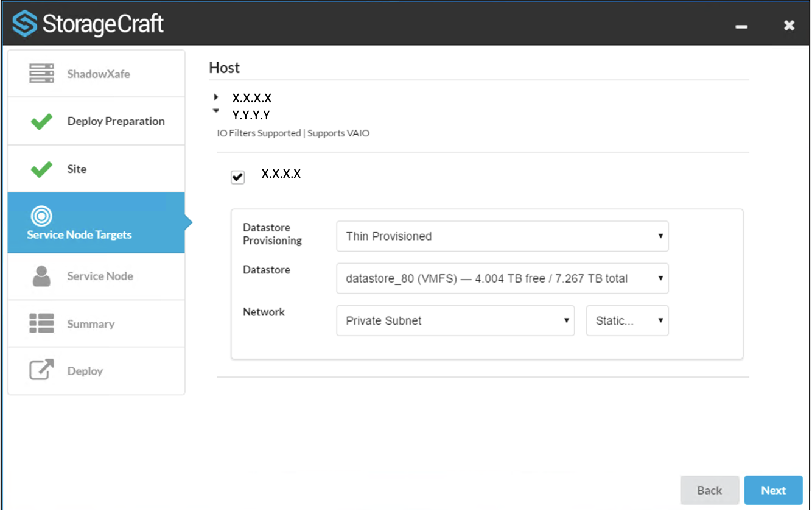Go to the Deploy Preparation step
The height and width of the screenshot is (514, 812).
(96, 121)
